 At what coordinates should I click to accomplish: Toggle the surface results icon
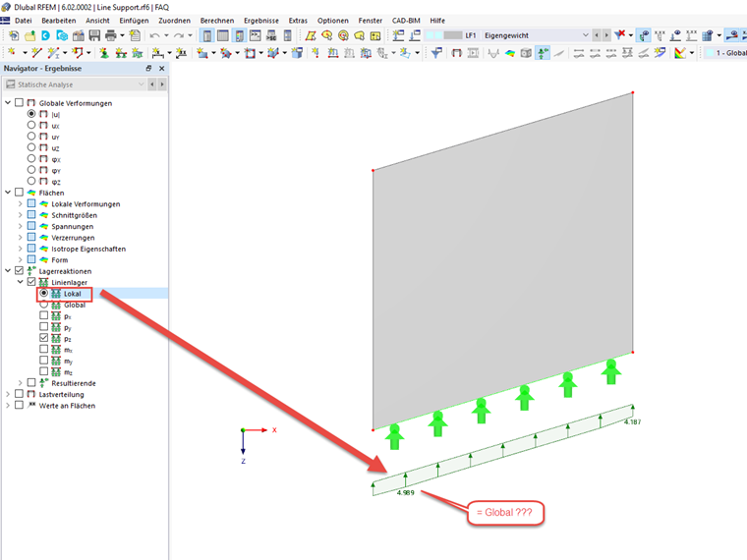(510, 53)
